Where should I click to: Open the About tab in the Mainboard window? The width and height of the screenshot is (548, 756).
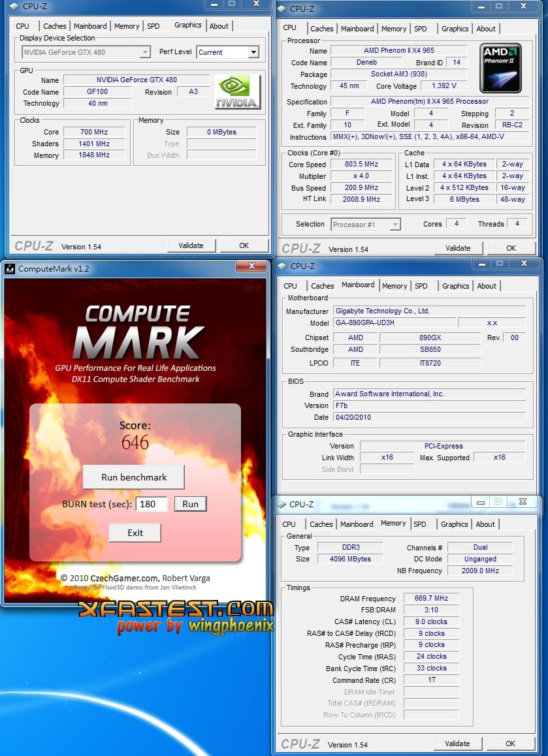[487, 286]
